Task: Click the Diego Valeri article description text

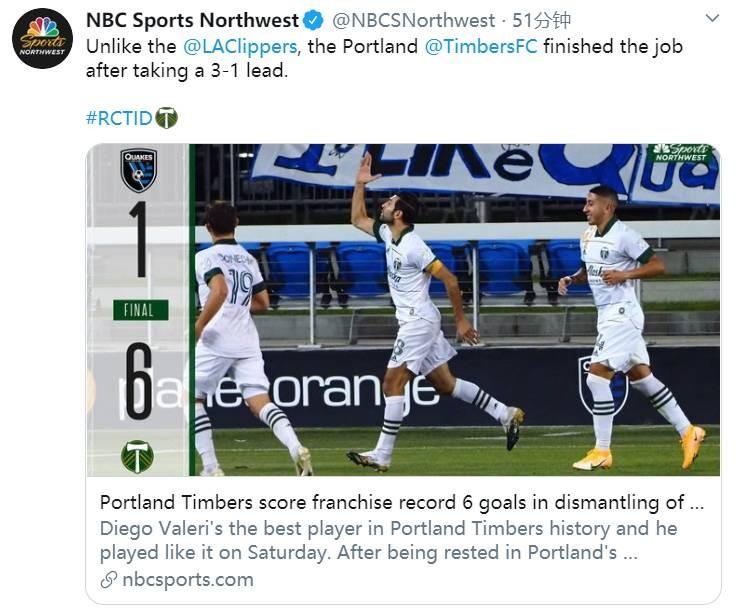Action: [x=388, y=540]
